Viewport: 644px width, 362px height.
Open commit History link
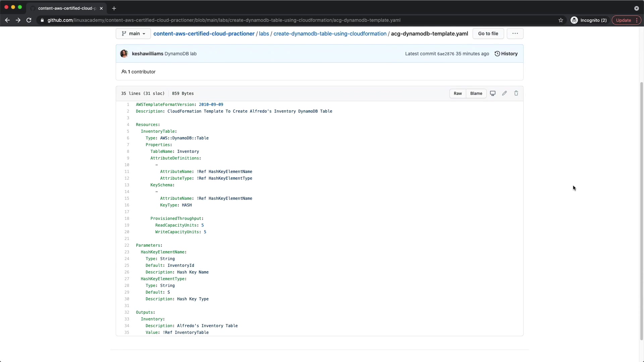[x=506, y=54]
